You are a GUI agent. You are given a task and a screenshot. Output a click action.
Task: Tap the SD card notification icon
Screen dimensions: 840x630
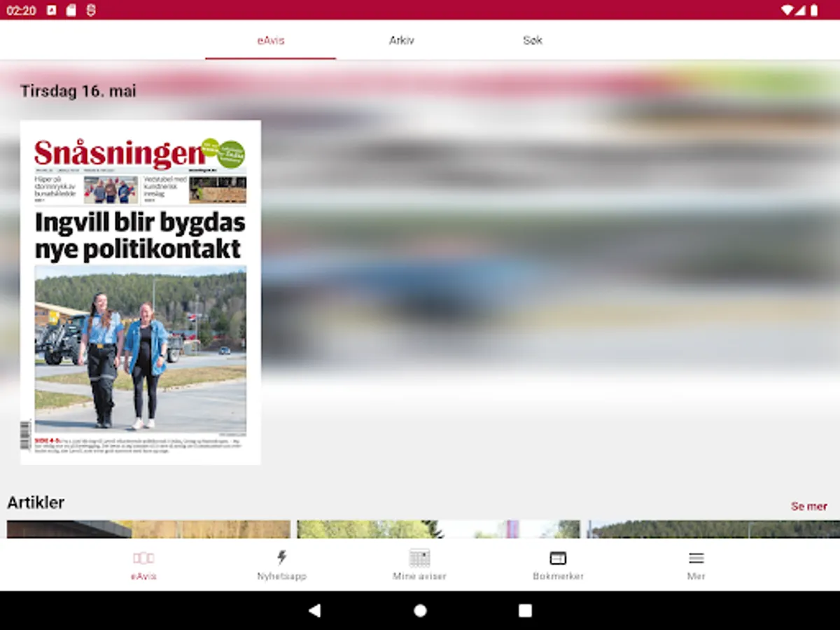[71, 10]
